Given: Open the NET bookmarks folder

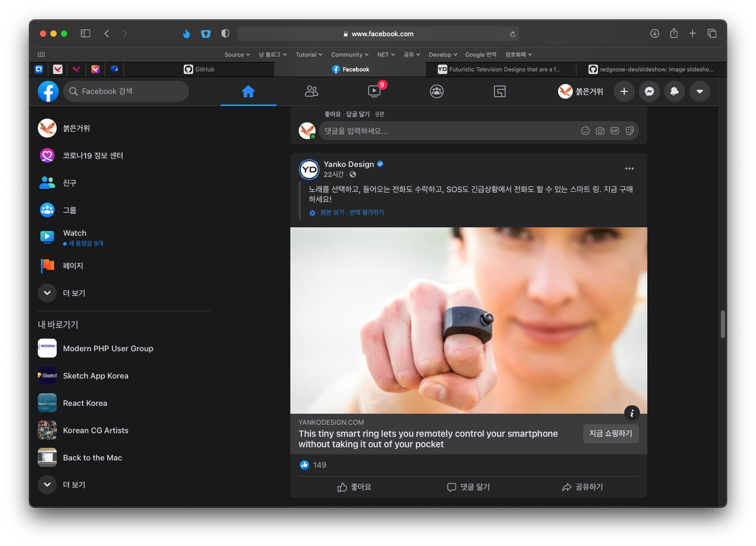Looking at the screenshot, I should click(x=386, y=55).
